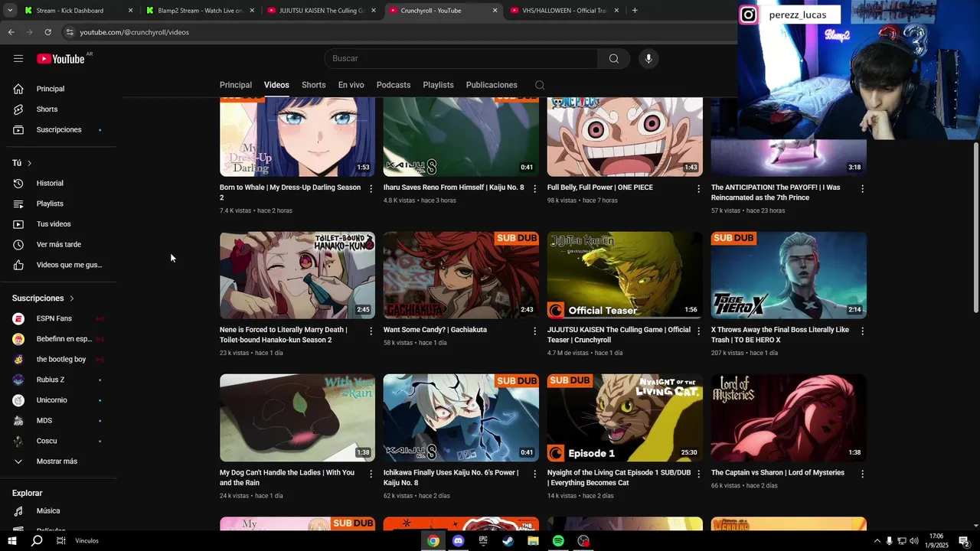Open Discord from taskbar

(458, 541)
